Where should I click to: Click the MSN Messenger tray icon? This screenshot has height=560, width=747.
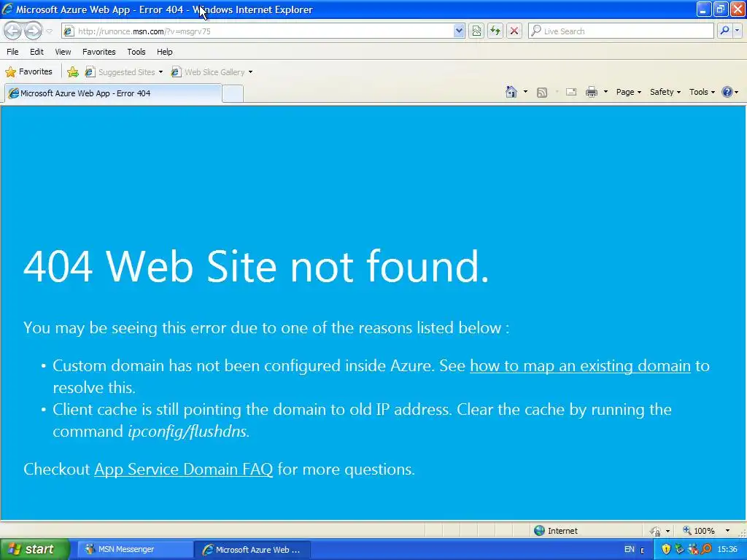(x=693, y=550)
